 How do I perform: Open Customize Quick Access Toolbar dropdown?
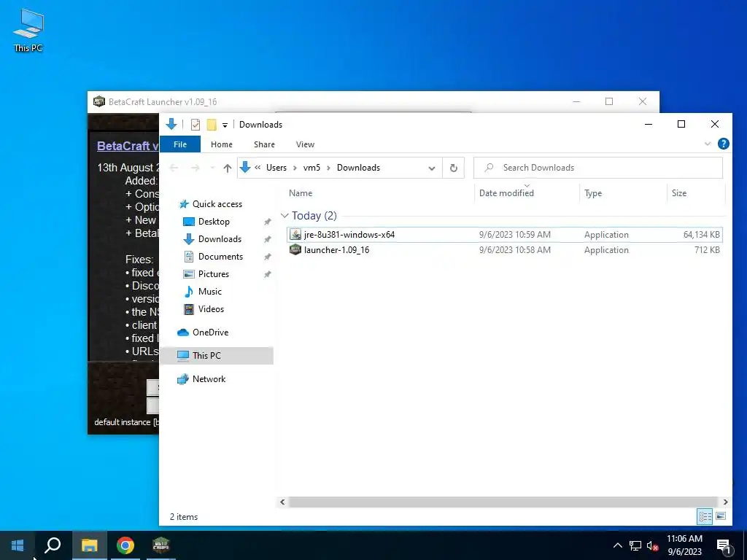point(225,125)
